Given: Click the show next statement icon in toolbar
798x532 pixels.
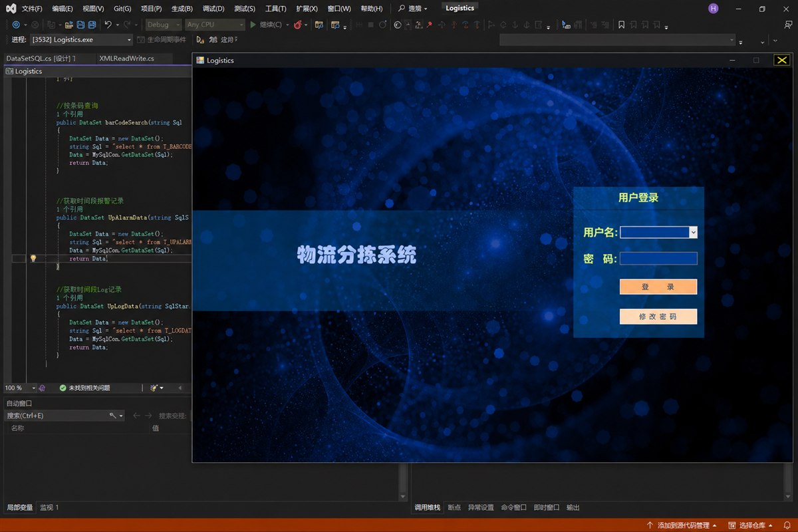Looking at the screenshot, I should point(397,25).
